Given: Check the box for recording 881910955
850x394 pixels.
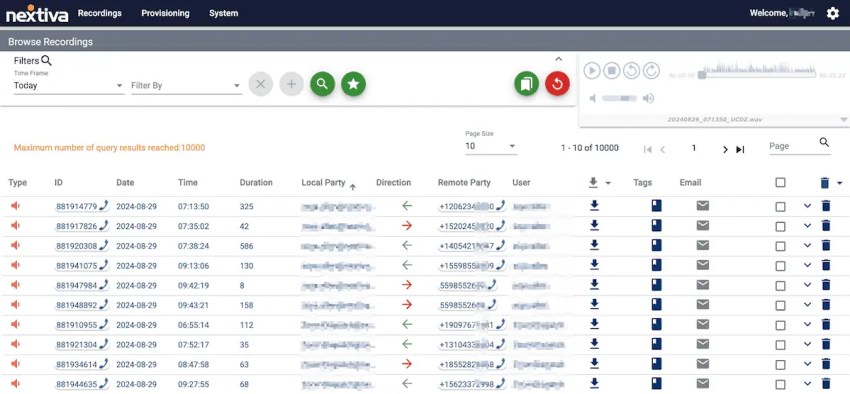Looking at the screenshot, I should 780,325.
